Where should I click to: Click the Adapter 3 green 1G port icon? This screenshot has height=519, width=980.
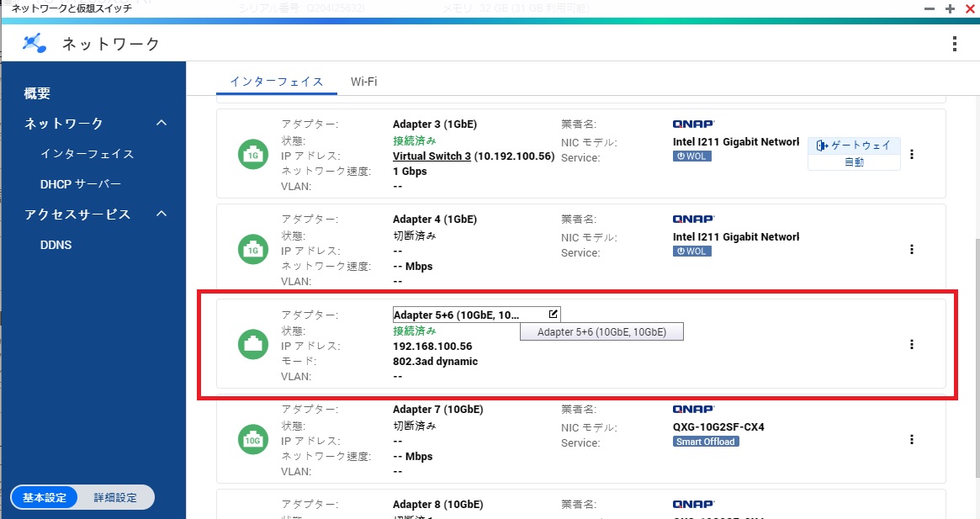[x=252, y=155]
